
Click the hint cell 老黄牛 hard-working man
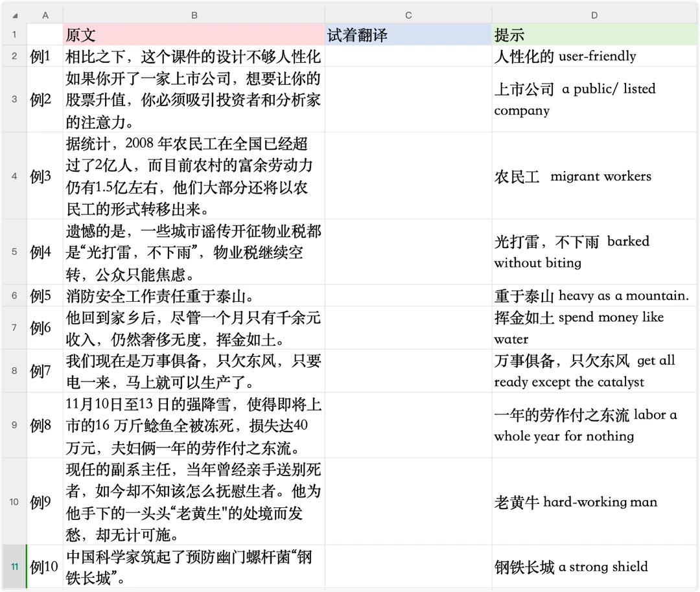(594, 502)
